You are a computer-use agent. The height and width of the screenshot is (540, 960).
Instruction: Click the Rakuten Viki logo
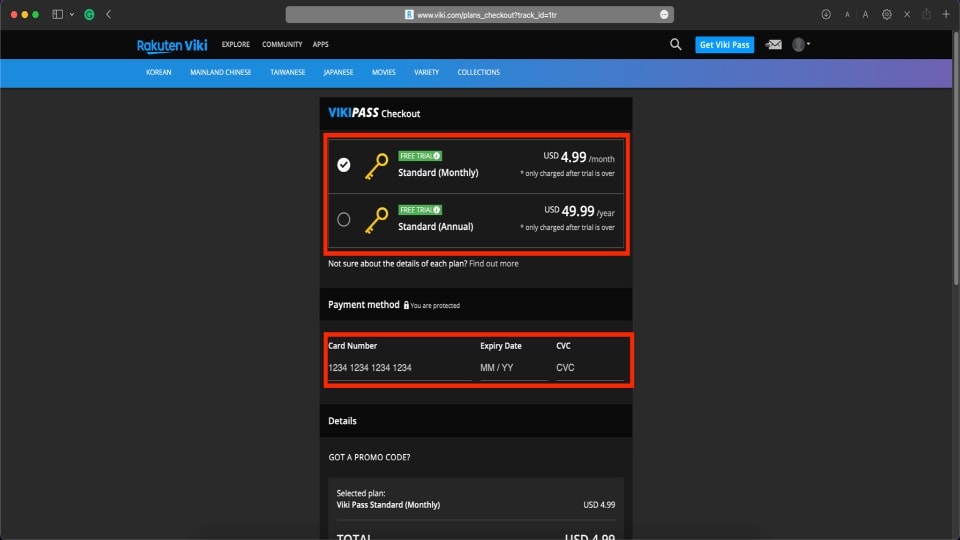coord(172,45)
